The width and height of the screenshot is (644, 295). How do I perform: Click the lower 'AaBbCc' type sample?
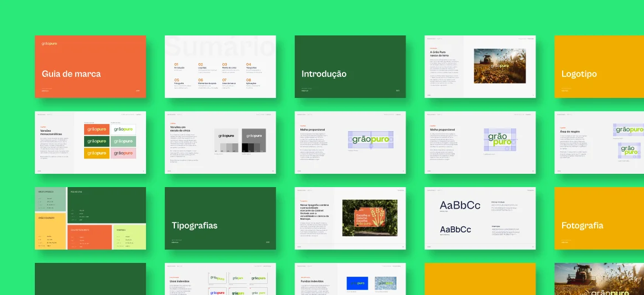point(455,229)
